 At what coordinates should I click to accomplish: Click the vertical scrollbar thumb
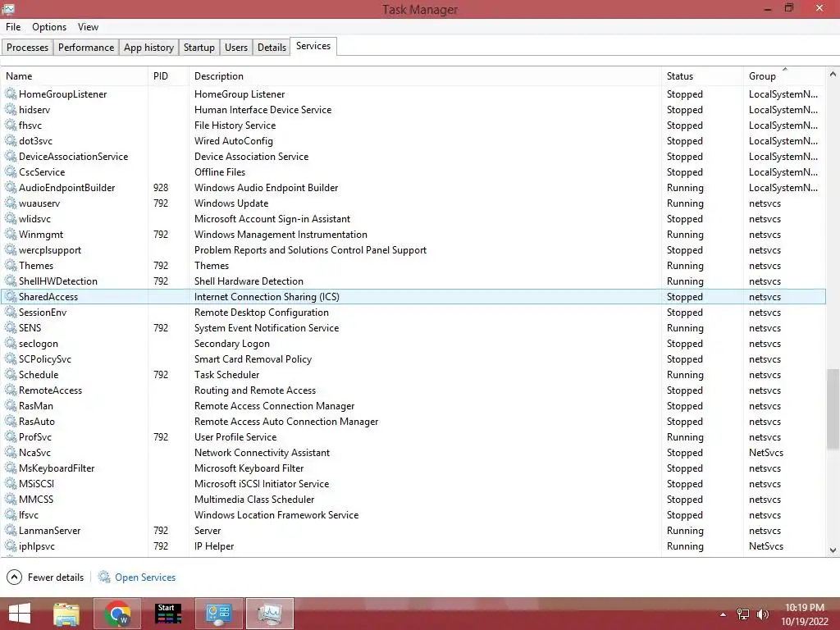(x=833, y=409)
